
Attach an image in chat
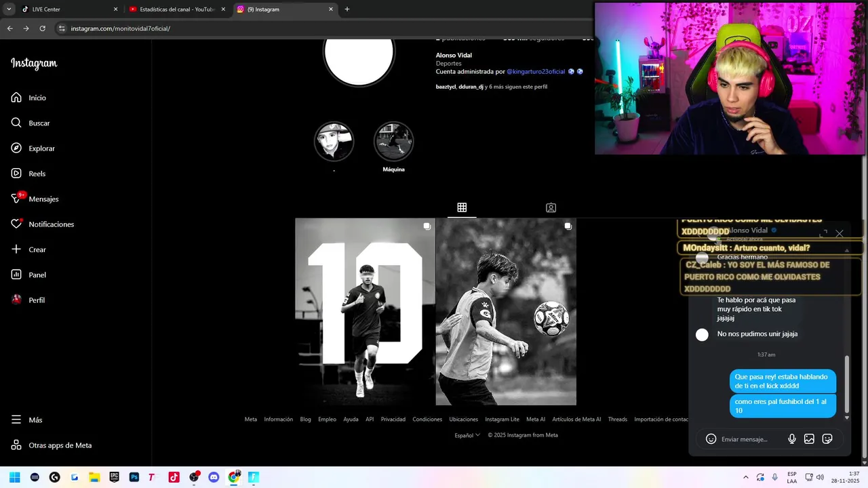[x=809, y=439]
